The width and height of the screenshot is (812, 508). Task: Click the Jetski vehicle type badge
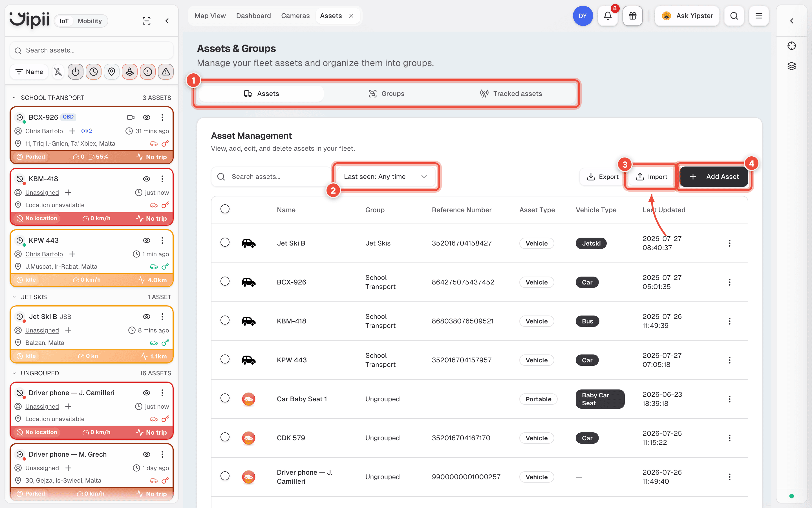coord(591,243)
